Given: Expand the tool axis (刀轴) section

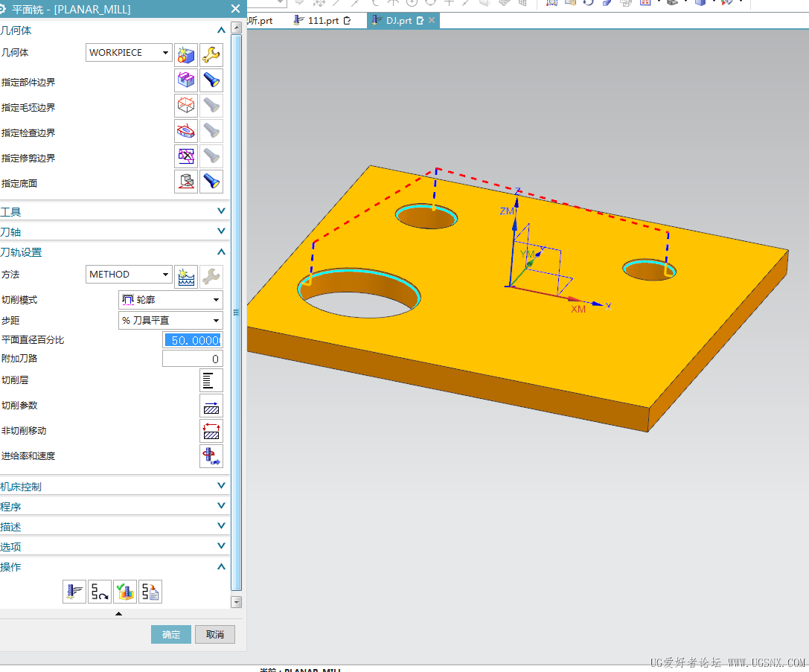Looking at the screenshot, I should click(221, 231).
